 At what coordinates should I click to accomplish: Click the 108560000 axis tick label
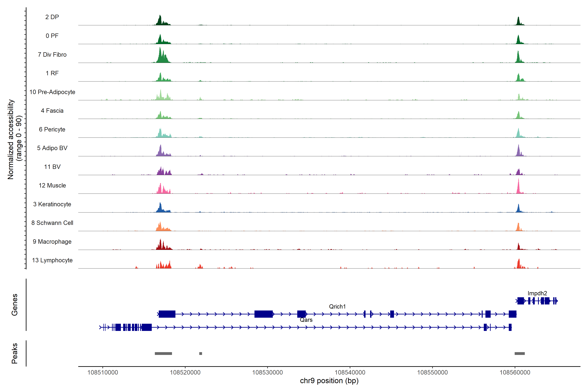tap(515, 372)
